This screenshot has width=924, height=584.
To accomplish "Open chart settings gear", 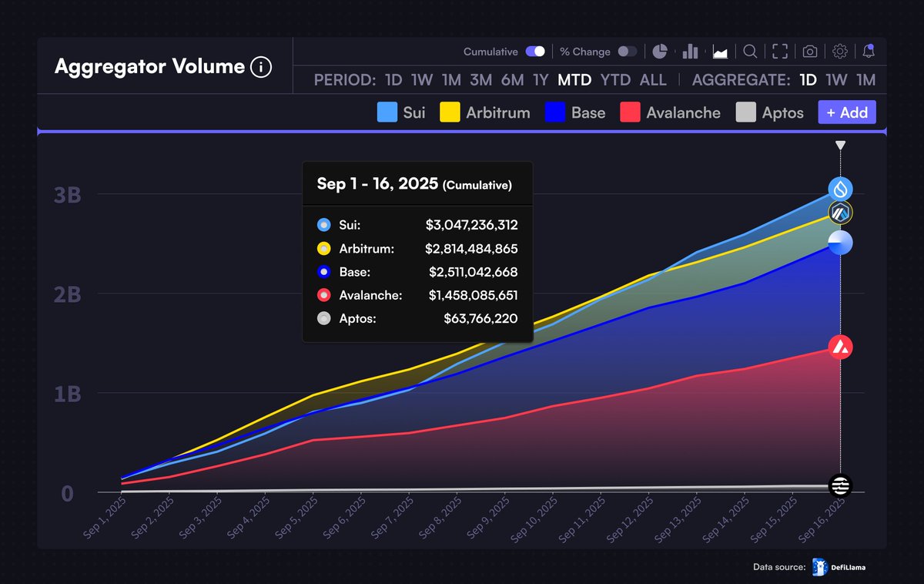I will (x=839, y=51).
